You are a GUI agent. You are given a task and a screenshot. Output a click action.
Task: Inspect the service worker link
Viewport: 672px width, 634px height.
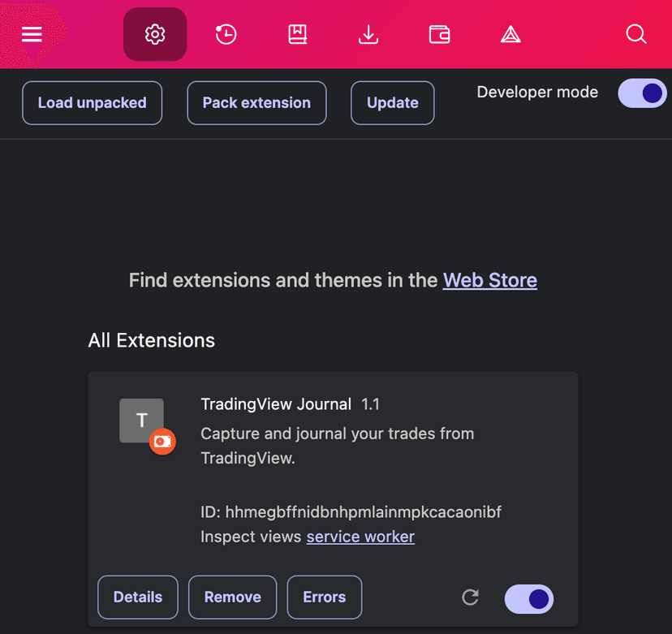(x=360, y=537)
